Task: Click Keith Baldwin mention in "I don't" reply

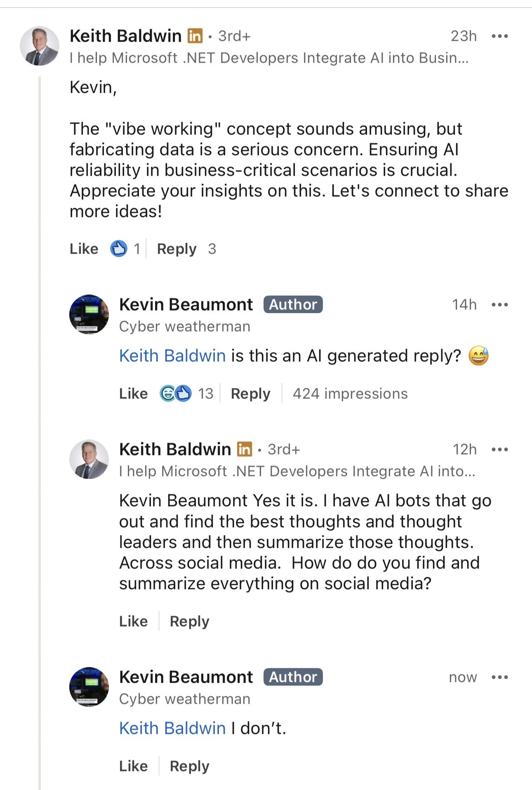Action: [x=172, y=728]
